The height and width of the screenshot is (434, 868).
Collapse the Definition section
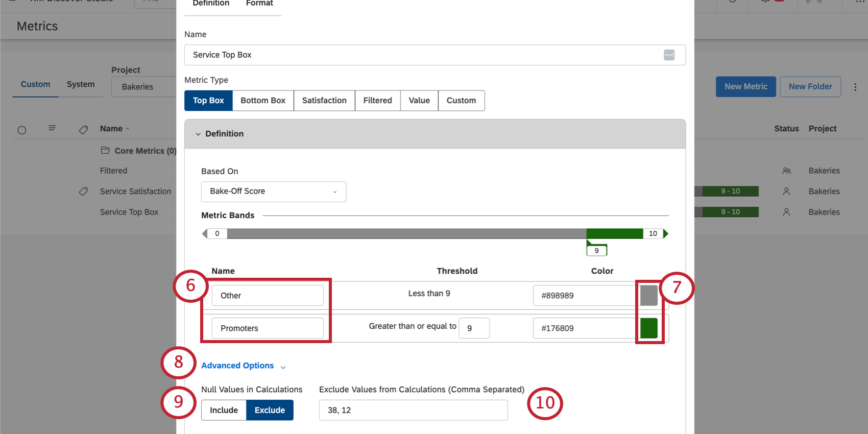click(198, 134)
